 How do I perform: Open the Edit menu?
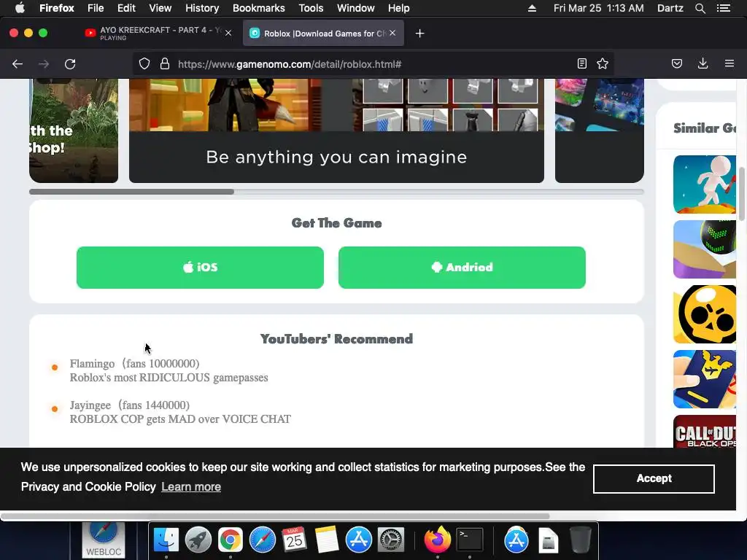(x=126, y=8)
